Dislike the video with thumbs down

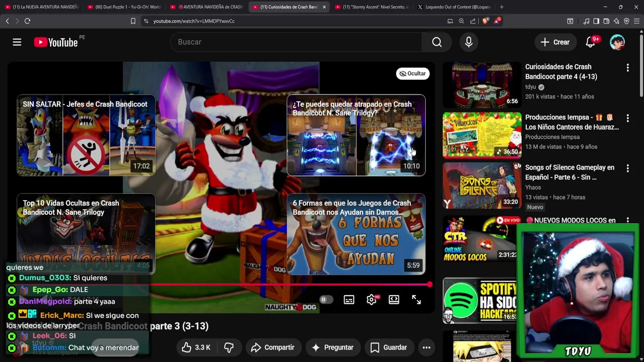pos(229,347)
